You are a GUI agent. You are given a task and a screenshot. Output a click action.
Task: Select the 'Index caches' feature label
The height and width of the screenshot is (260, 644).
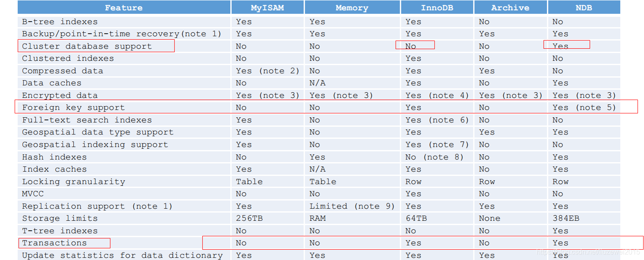tap(54, 169)
